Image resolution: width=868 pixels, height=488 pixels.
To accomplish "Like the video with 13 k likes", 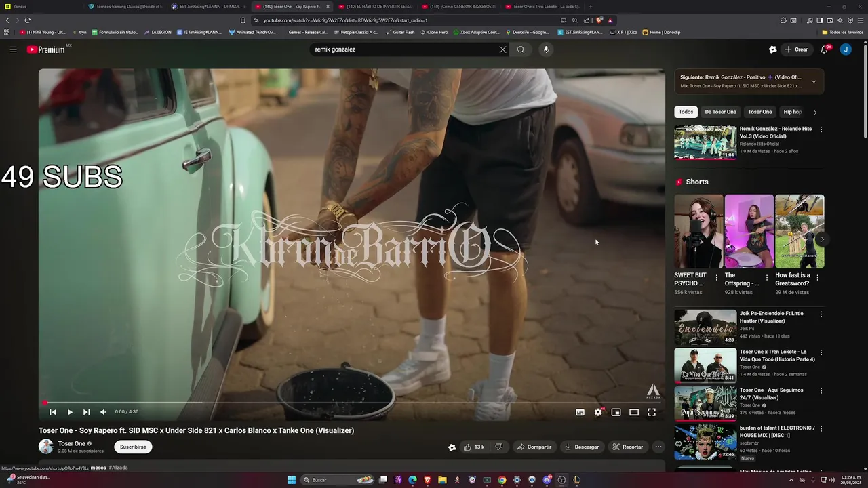I will point(474,447).
